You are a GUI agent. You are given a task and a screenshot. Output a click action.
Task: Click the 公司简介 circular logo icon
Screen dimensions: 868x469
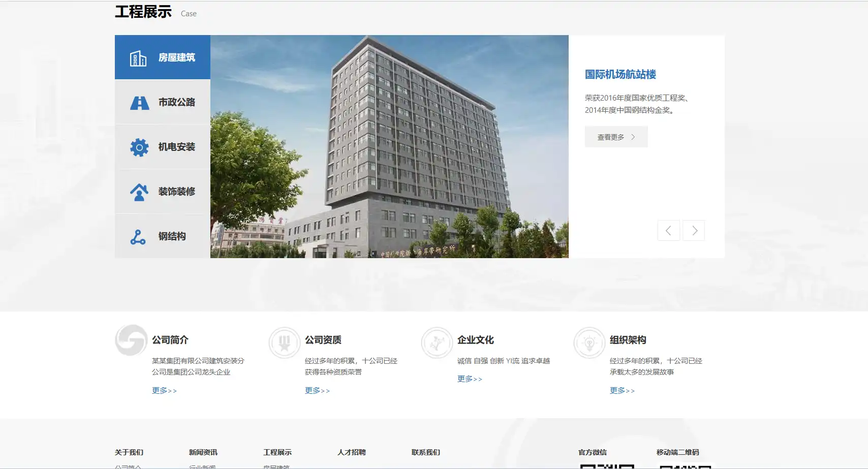tap(131, 340)
